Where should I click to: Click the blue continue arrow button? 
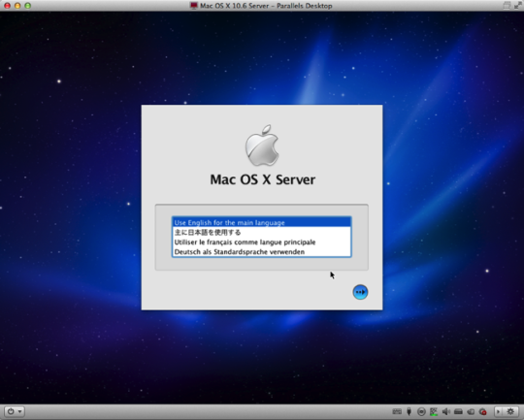(x=360, y=292)
